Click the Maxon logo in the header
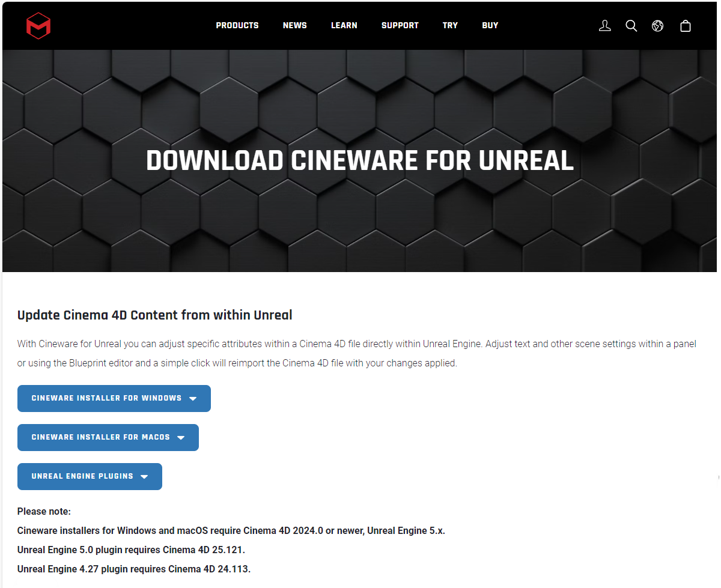 click(x=38, y=26)
